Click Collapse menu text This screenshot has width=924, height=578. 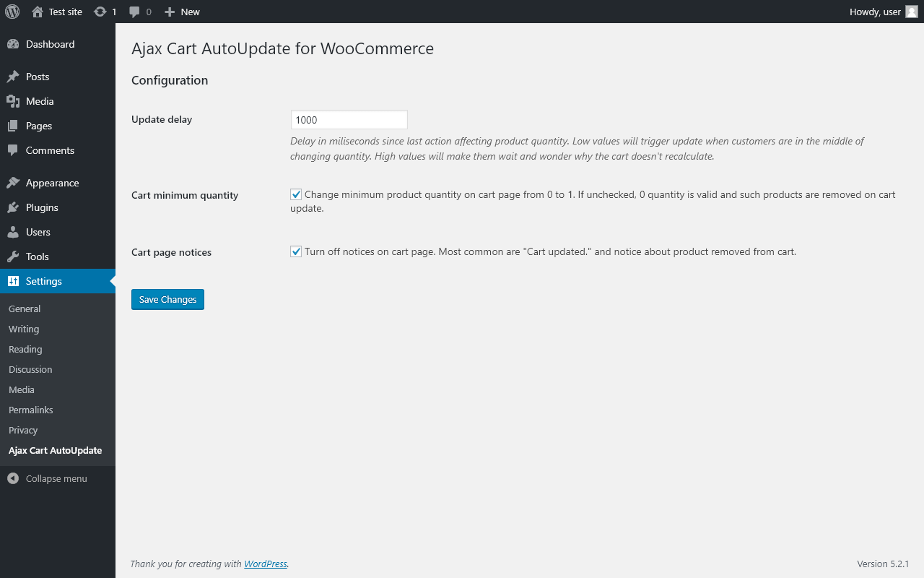[x=56, y=478]
